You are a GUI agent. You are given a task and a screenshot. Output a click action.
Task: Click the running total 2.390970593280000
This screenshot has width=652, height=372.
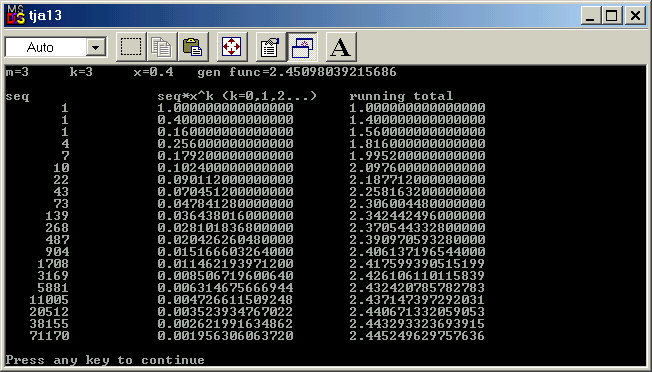coord(417,240)
